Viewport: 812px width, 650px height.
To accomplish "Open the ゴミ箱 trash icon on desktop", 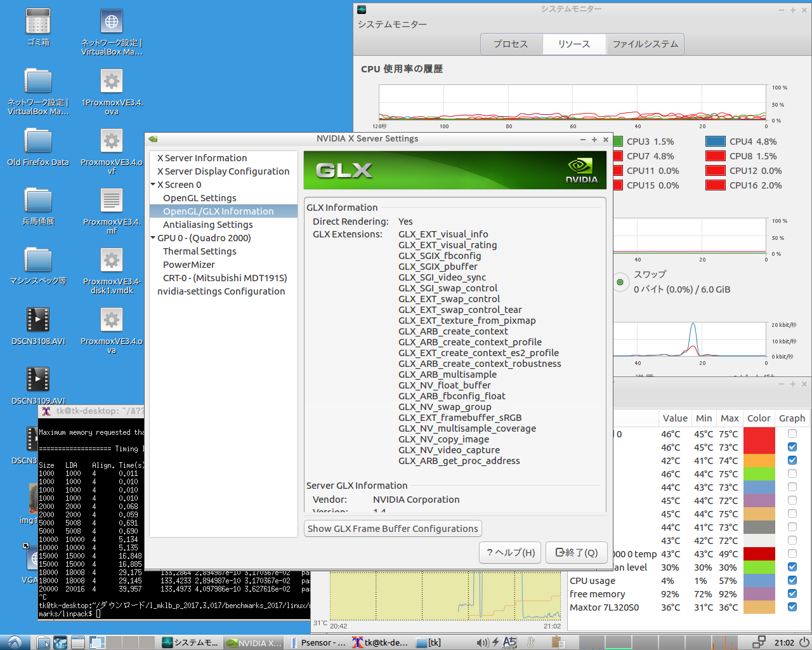I will (x=38, y=22).
